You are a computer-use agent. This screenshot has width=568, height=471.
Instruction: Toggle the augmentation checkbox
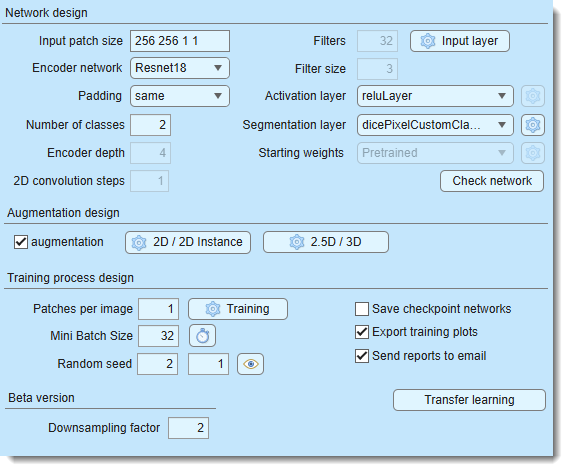point(21,242)
